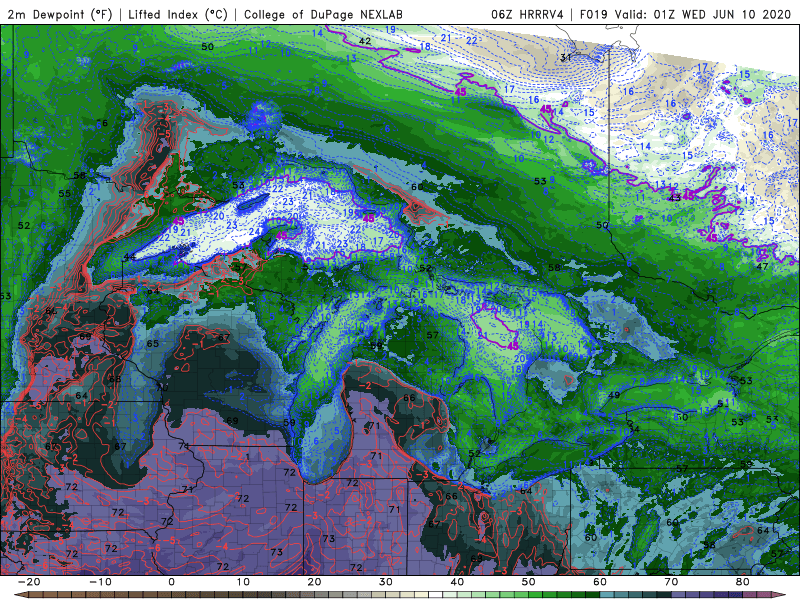Click the black dewpoint value 65

153,343
